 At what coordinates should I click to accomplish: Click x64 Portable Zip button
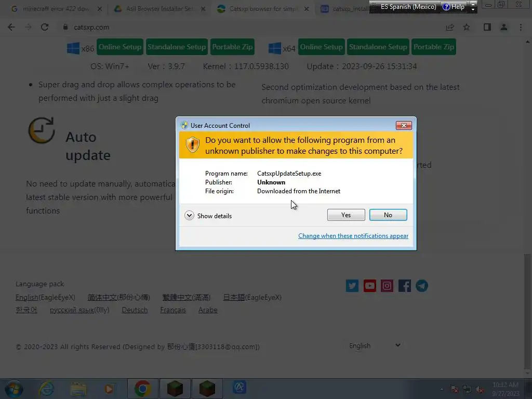pyautogui.click(x=434, y=47)
